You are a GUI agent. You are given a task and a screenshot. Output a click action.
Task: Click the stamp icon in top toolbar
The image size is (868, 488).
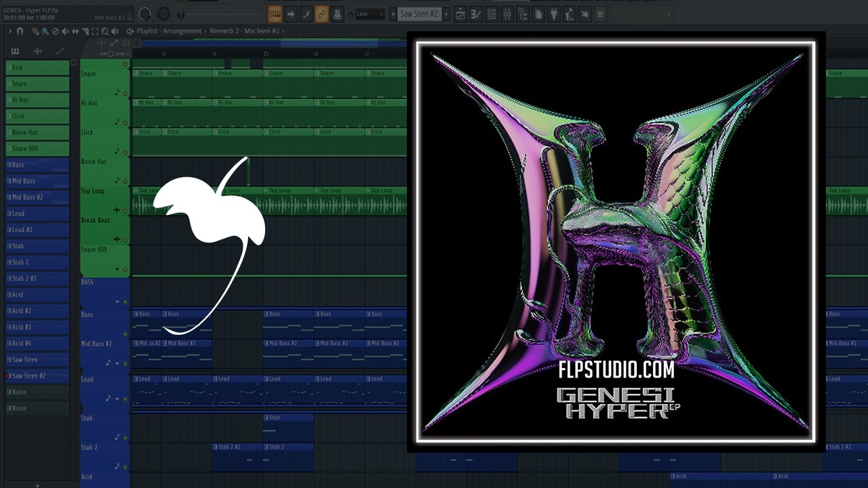coord(338,14)
